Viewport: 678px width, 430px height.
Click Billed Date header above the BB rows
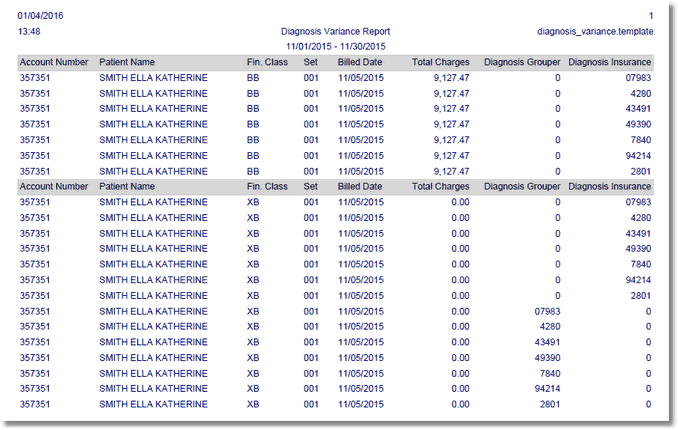360,62
